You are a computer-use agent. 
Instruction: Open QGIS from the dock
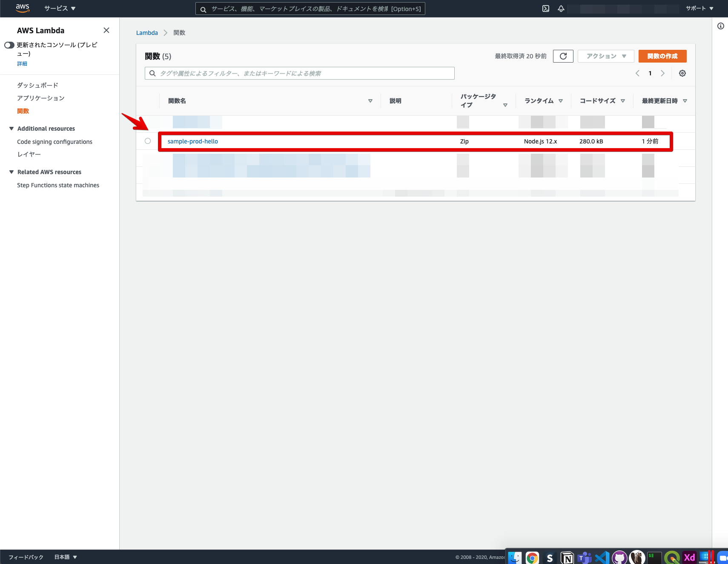coord(672,558)
